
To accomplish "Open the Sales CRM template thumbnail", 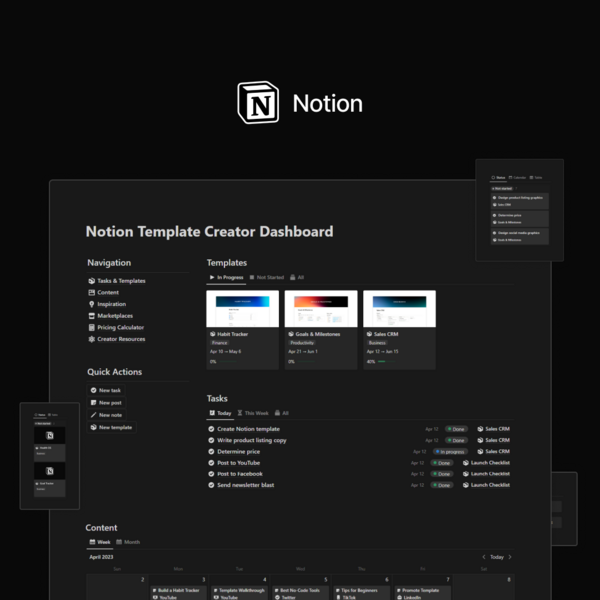I will [x=399, y=308].
